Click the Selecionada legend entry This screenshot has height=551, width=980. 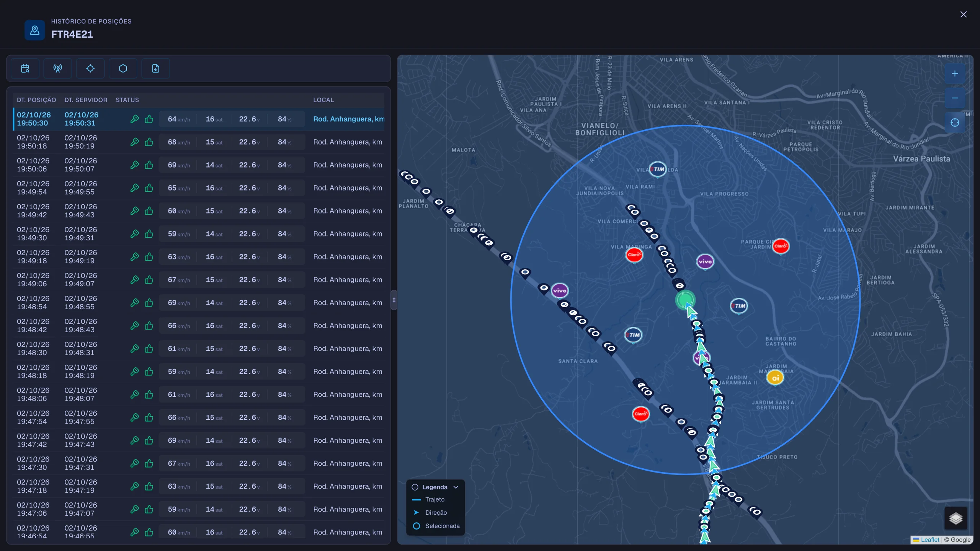(436, 526)
